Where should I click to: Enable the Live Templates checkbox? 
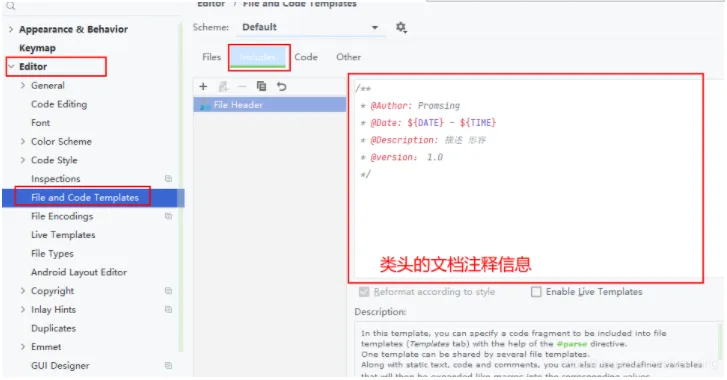pyautogui.click(x=536, y=291)
